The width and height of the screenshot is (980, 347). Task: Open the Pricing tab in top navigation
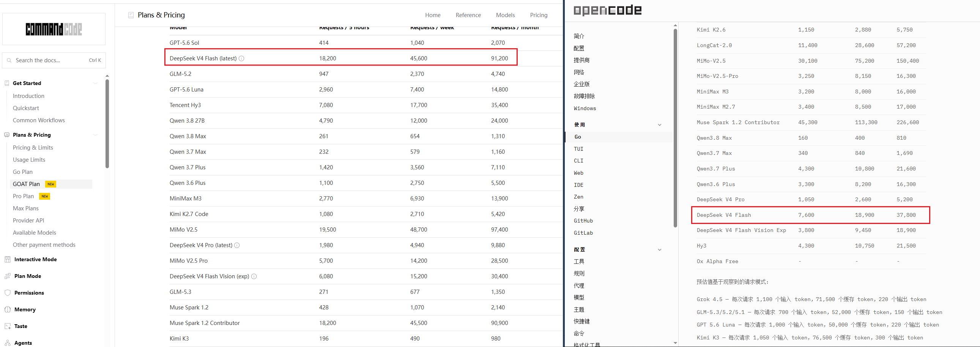[x=539, y=15]
